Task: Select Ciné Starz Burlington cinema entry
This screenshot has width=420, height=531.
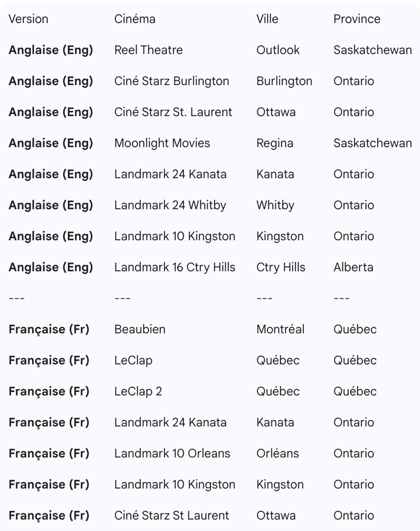Action: pyautogui.click(x=171, y=81)
